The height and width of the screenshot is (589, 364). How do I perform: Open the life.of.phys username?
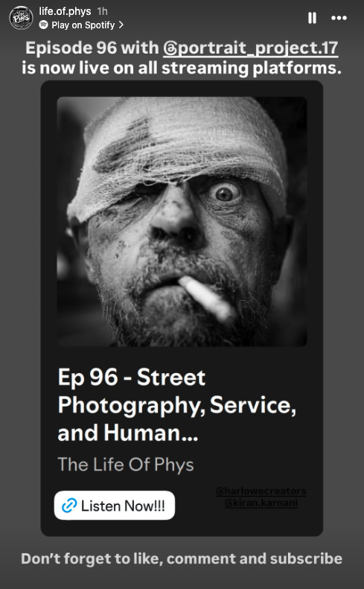tap(65, 11)
